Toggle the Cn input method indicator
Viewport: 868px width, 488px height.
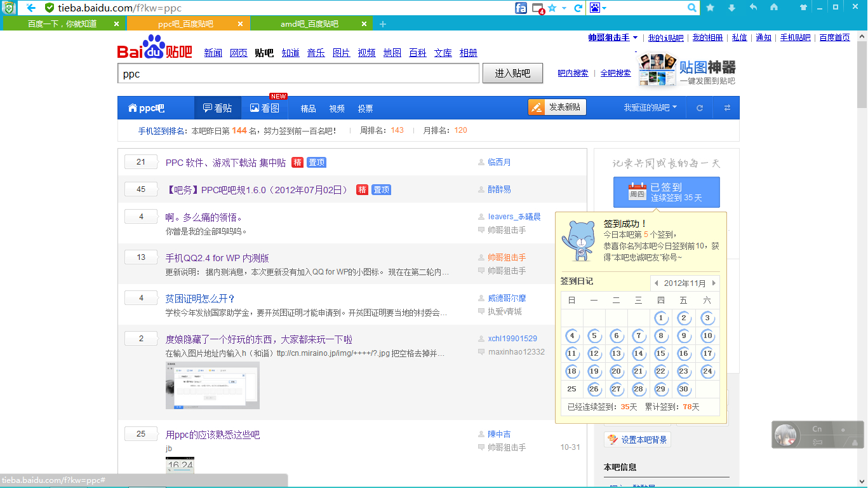pos(817,429)
